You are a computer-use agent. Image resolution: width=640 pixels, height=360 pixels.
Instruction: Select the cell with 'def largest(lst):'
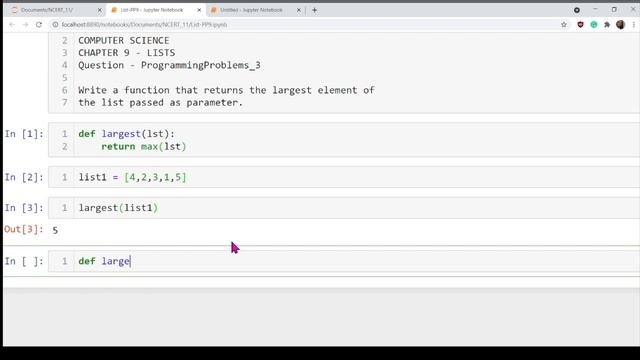(344, 140)
